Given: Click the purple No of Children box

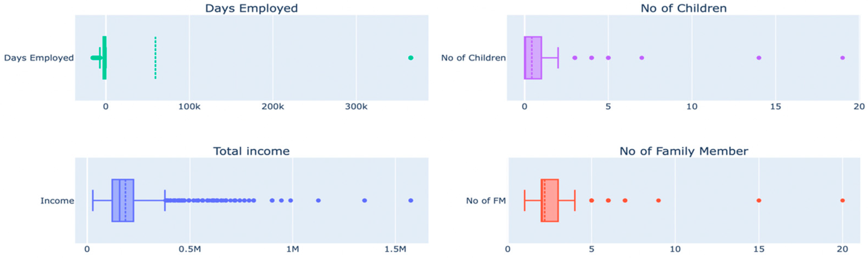Looking at the screenshot, I should pos(533,58).
